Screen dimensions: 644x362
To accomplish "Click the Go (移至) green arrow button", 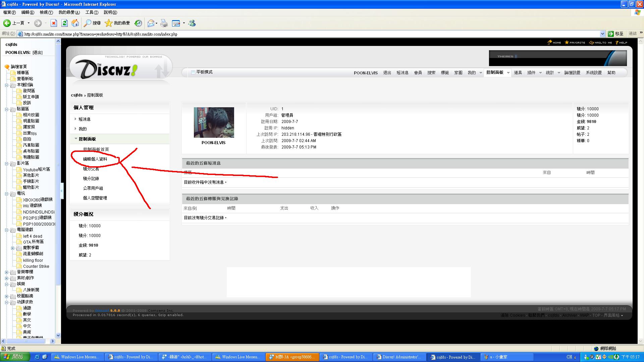I will [615, 34].
